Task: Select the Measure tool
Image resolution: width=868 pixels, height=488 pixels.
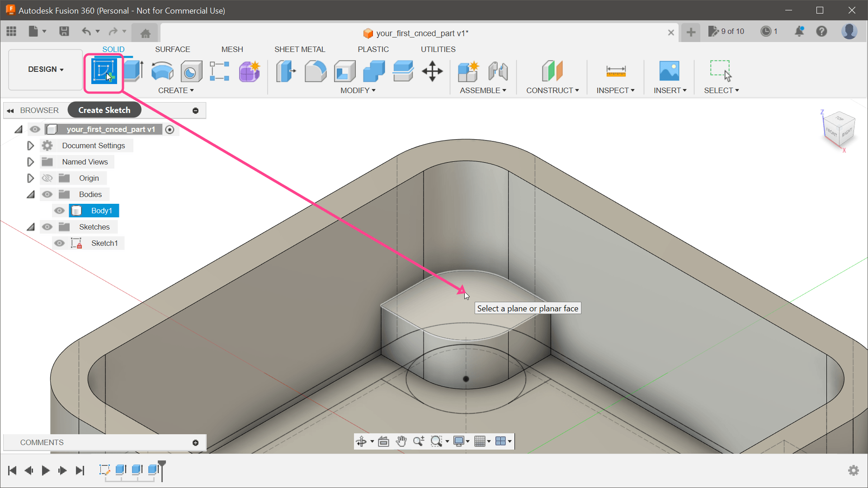Action: click(616, 71)
